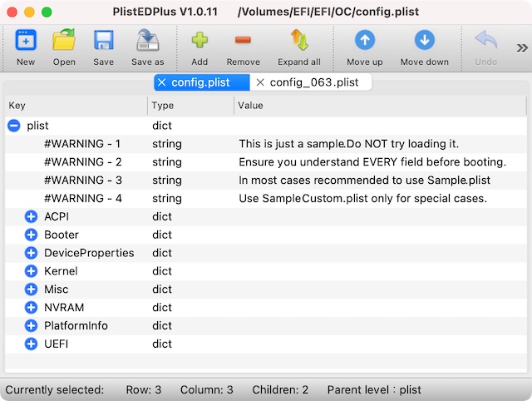Switch to the config_063.plist tab
The width and height of the screenshot is (532, 401).
click(311, 82)
